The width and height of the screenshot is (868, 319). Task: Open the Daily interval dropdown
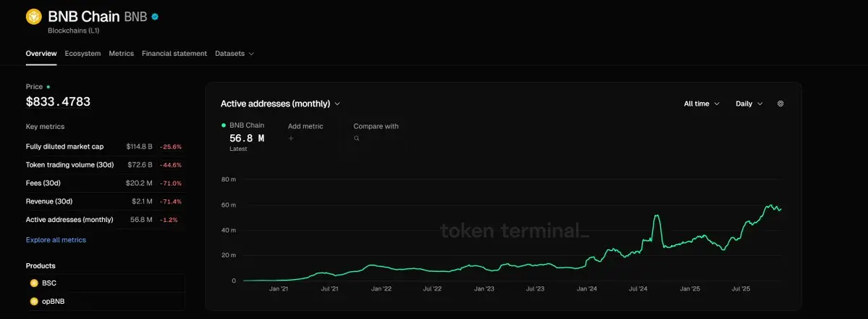pyautogui.click(x=749, y=104)
